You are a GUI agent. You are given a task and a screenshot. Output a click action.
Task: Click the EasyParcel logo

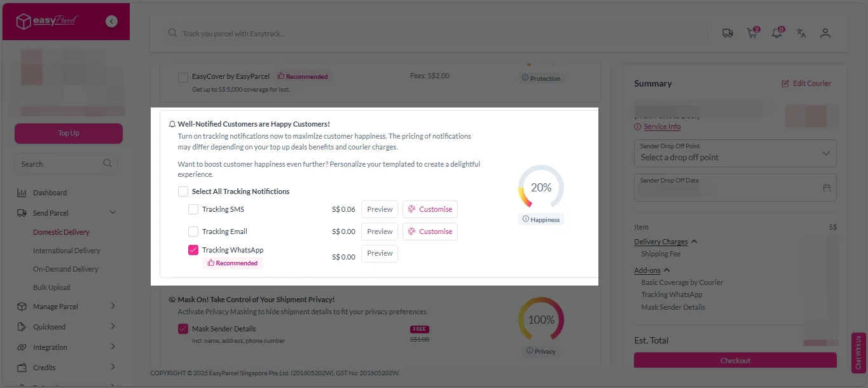[x=47, y=21]
